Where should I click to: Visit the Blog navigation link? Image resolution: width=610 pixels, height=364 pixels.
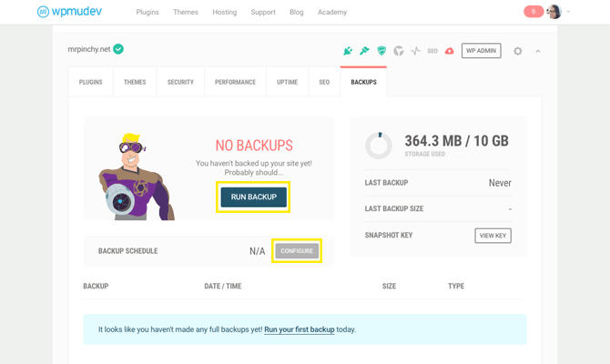(x=297, y=12)
